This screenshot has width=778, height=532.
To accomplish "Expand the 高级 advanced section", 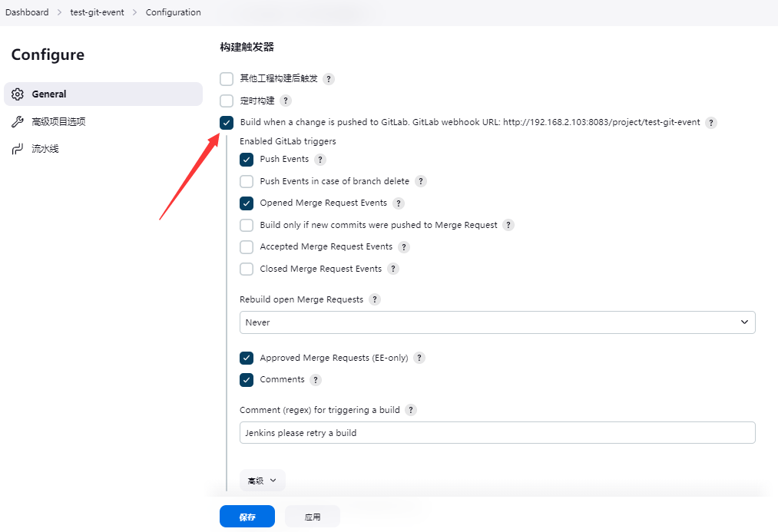I will click(262, 481).
